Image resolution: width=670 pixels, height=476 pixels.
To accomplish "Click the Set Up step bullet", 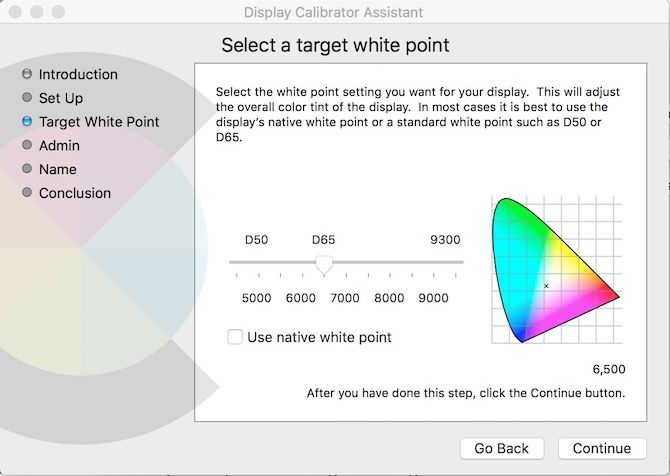I will pyautogui.click(x=27, y=98).
